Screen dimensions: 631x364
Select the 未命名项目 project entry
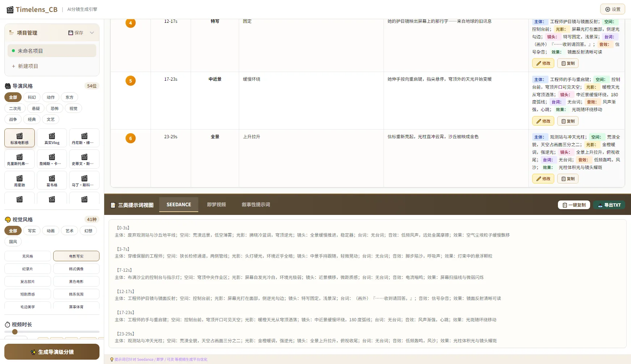click(52, 51)
